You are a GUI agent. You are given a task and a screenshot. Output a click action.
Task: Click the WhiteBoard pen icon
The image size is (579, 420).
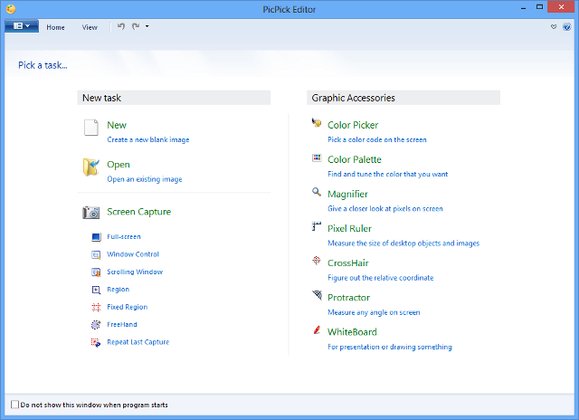coord(316,329)
